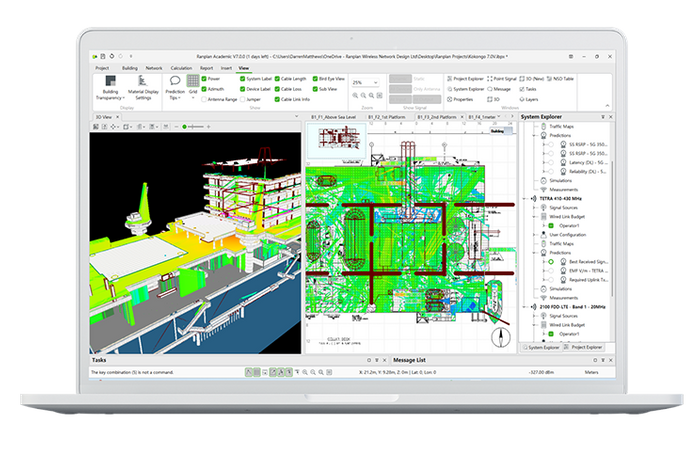Open the 3D View tab list dropdown
Screen dimensions: 700x453
(296, 116)
